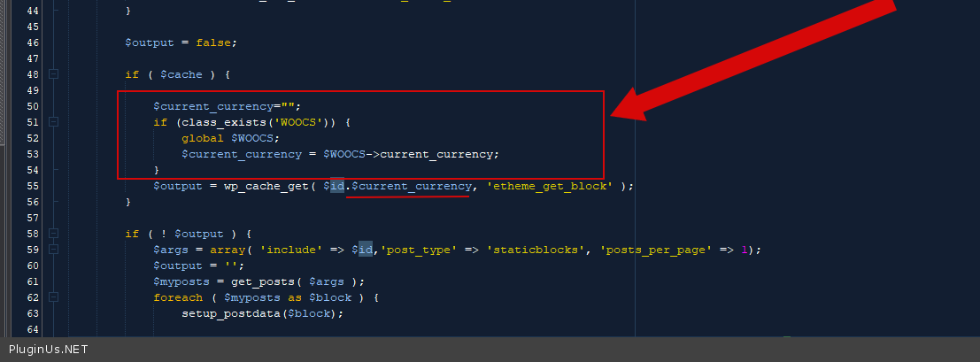Click line number 46 in gutter
This screenshot has height=362, width=980.
click(x=33, y=42)
